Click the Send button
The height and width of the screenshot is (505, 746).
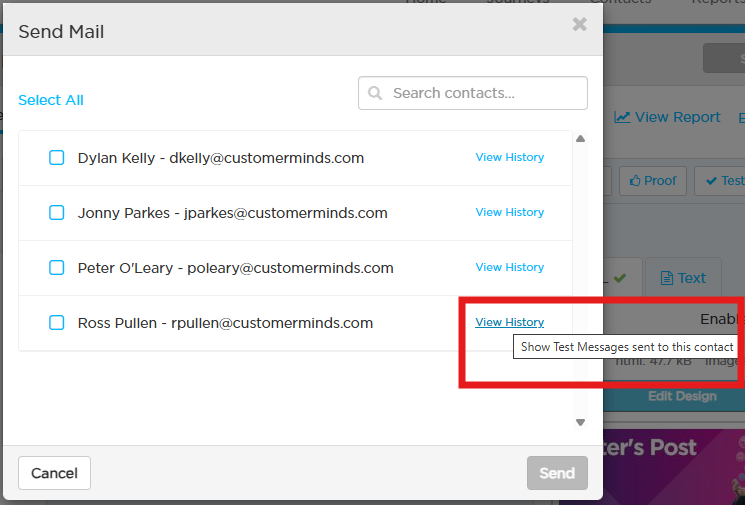coord(557,473)
